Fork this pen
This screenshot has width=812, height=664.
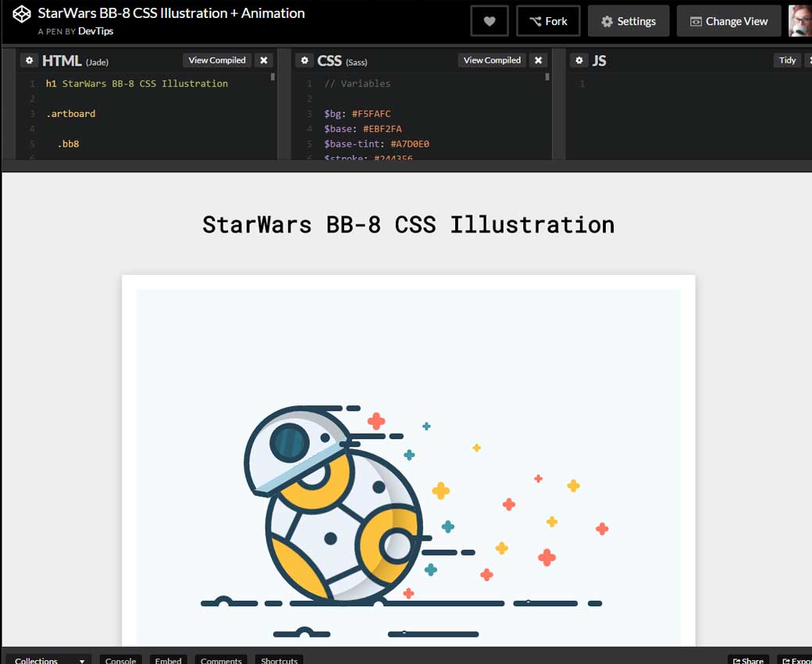click(548, 21)
